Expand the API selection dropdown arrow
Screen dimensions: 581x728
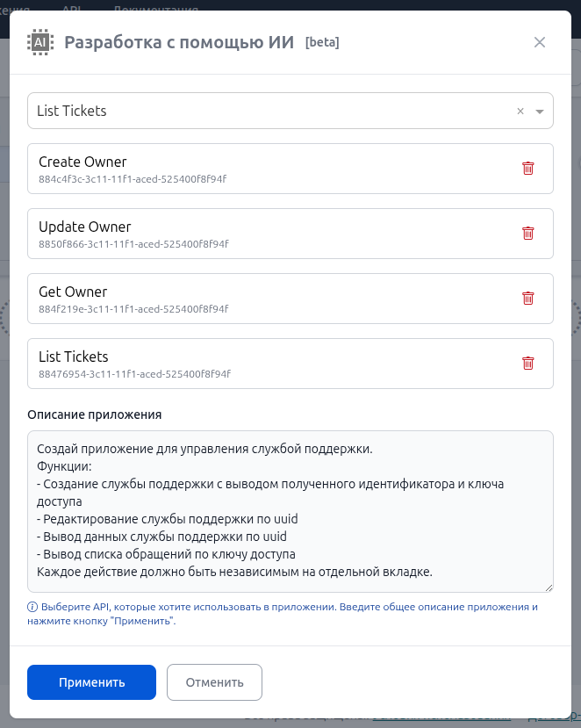(x=540, y=112)
